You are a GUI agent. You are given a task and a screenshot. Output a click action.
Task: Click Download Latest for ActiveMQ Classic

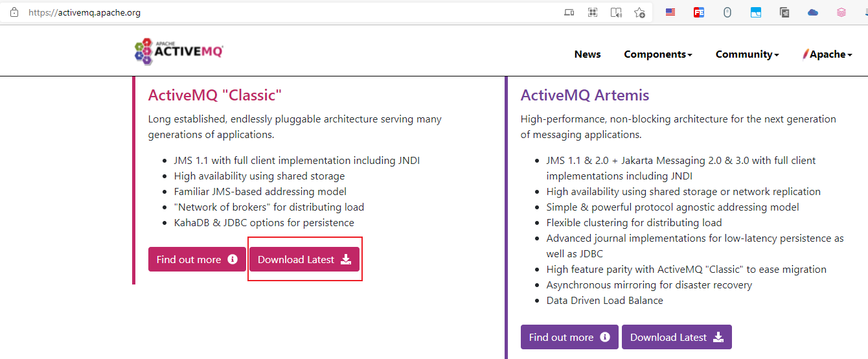pyautogui.click(x=304, y=259)
